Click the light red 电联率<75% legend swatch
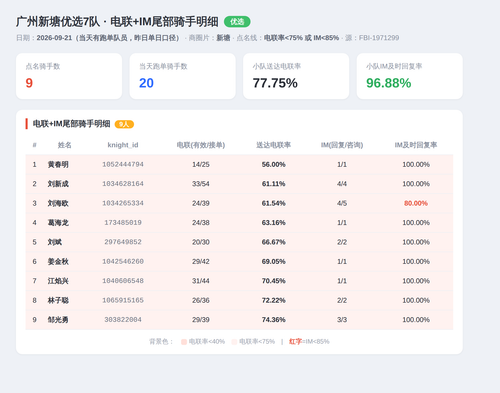The width and height of the screenshot is (500, 393). (x=234, y=342)
